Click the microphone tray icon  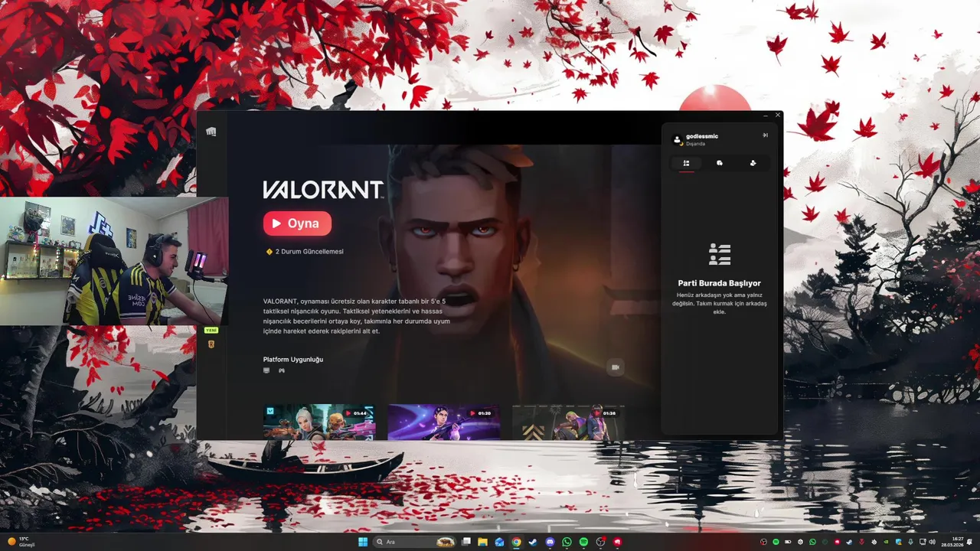(x=910, y=542)
